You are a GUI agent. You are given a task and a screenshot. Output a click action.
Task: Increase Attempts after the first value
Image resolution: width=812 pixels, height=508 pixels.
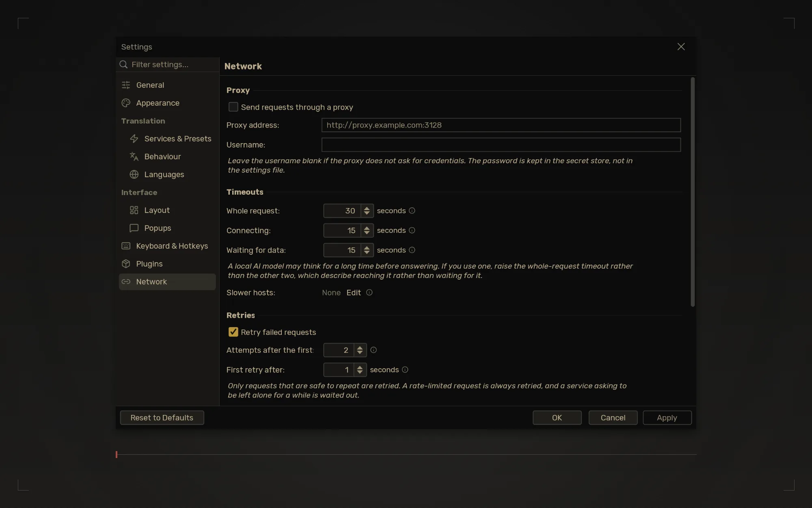pos(360,347)
